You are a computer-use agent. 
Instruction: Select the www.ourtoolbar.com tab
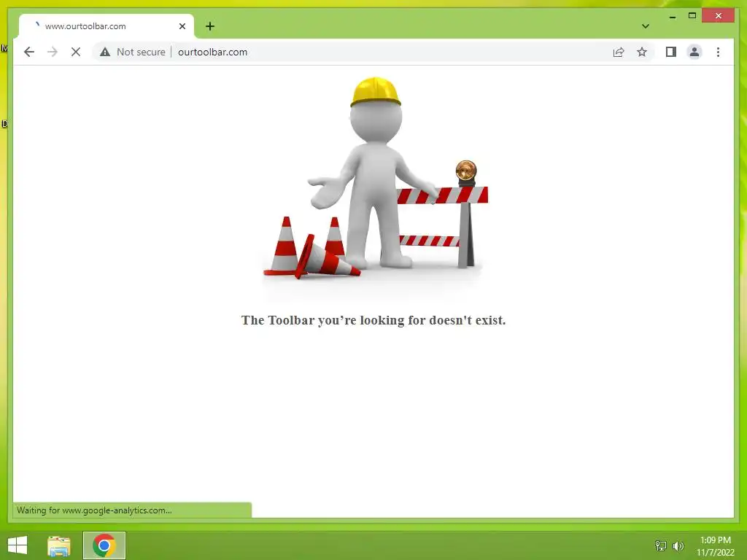pyautogui.click(x=107, y=26)
